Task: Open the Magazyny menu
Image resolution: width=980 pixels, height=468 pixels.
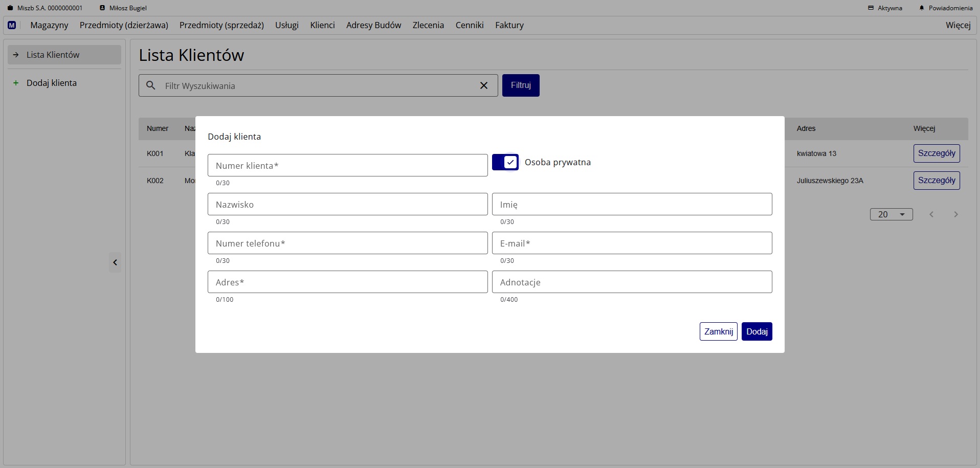Action: 49,25
